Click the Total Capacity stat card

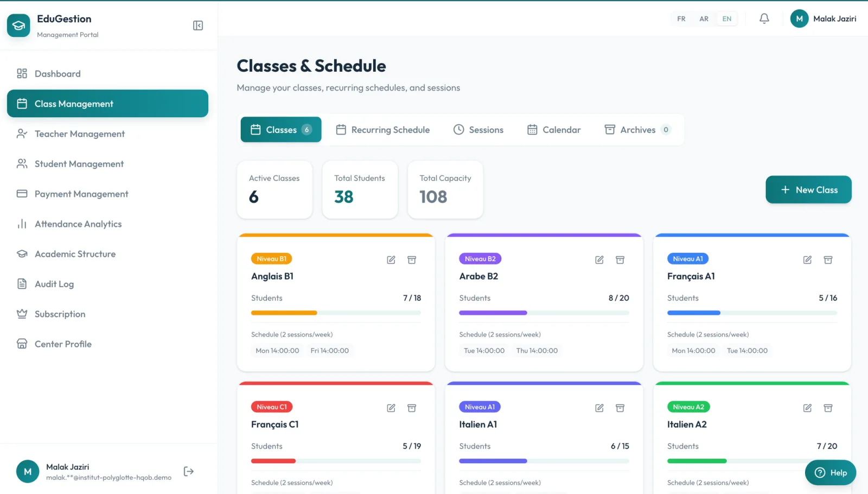point(445,189)
